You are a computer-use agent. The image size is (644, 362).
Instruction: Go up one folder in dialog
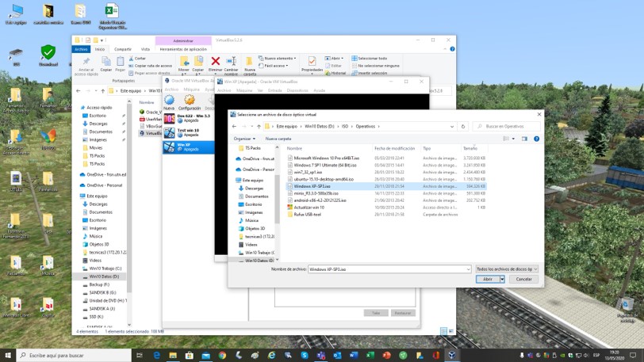pos(259,127)
